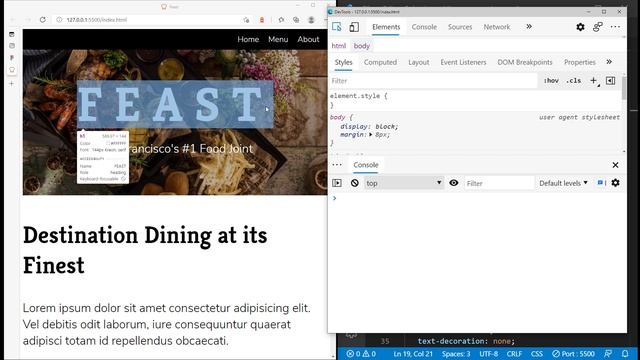The image size is (640, 360).
Task: Create a live expression with eye icon
Action: 453,183
